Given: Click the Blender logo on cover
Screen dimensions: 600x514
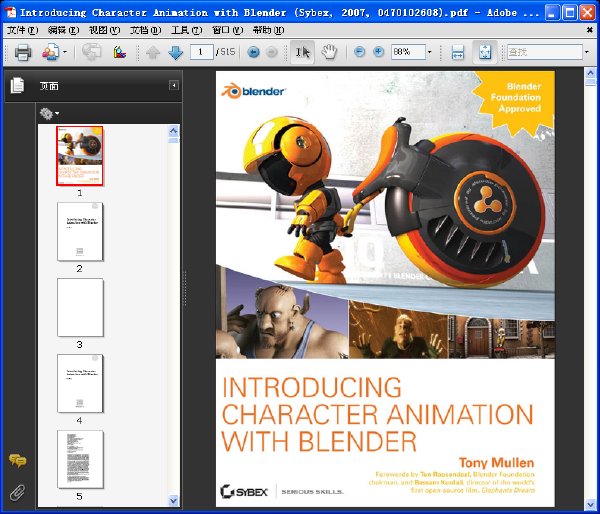Looking at the screenshot, I should pos(253,91).
